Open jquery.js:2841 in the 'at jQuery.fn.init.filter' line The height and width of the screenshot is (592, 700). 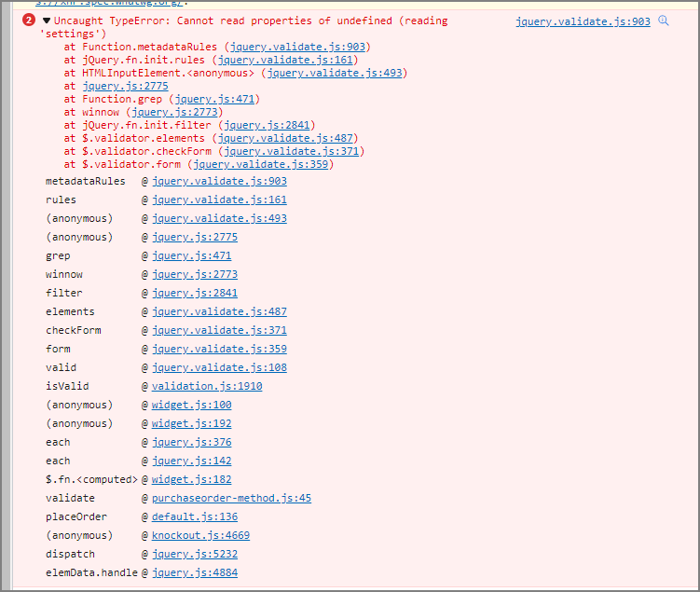(x=267, y=125)
